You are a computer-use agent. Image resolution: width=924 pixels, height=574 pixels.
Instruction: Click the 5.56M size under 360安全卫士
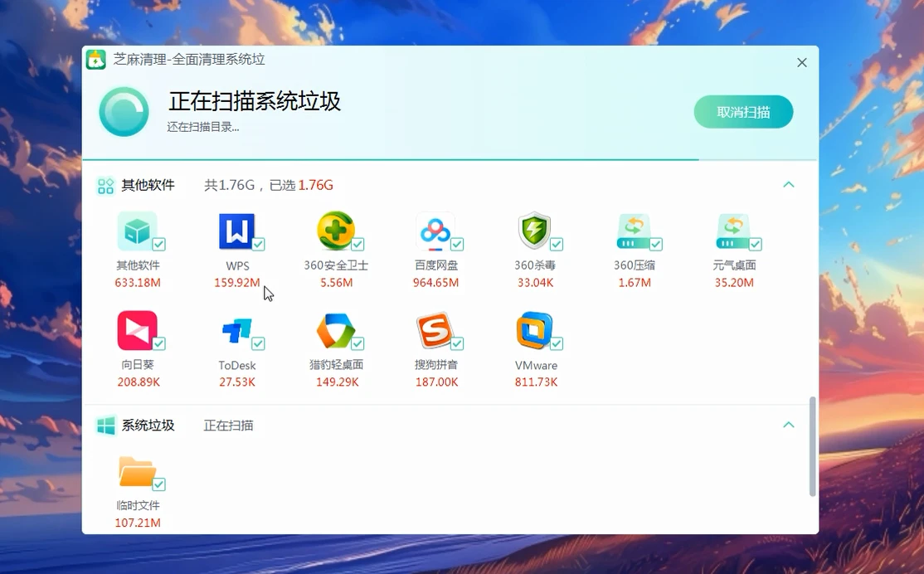tap(337, 283)
